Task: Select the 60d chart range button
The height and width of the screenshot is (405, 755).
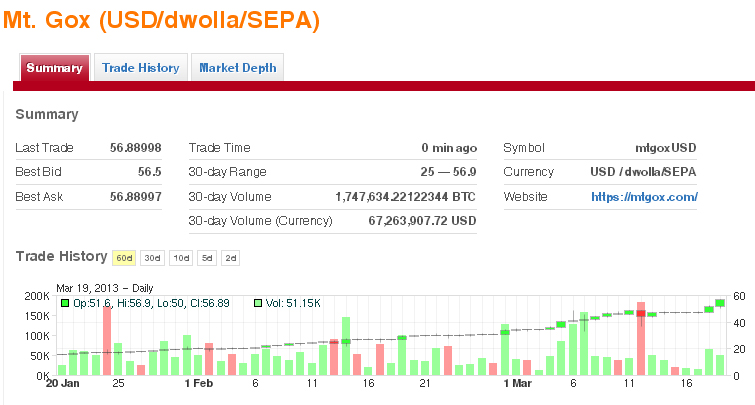Action: coord(124,258)
